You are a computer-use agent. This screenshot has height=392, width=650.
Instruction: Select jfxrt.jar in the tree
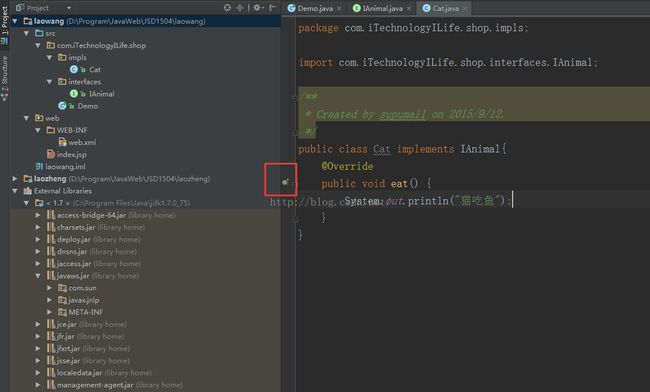click(68, 348)
